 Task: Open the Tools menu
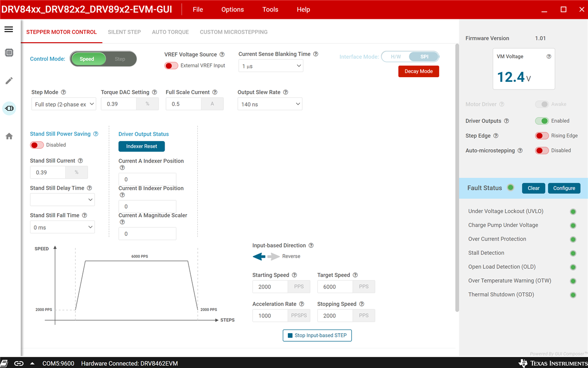tap(270, 10)
